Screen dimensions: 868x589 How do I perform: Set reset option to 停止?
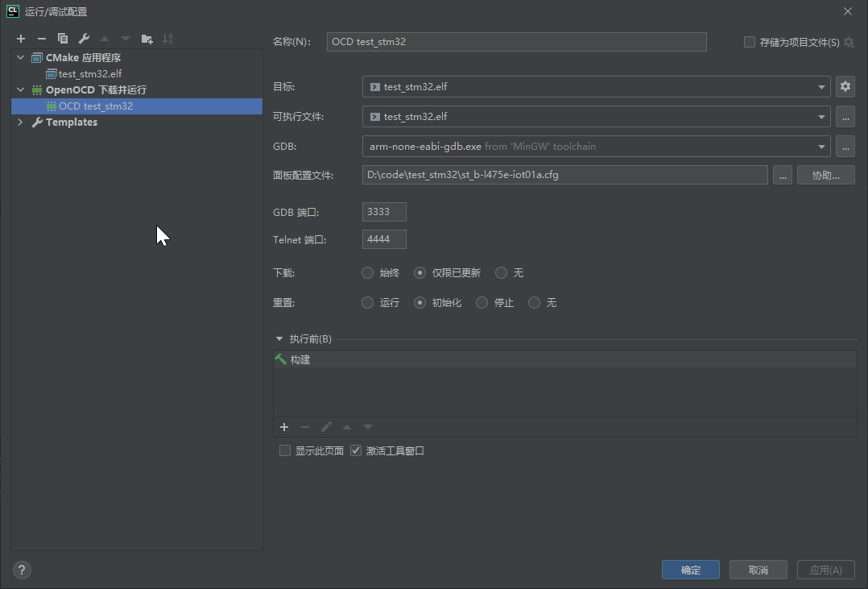point(482,302)
